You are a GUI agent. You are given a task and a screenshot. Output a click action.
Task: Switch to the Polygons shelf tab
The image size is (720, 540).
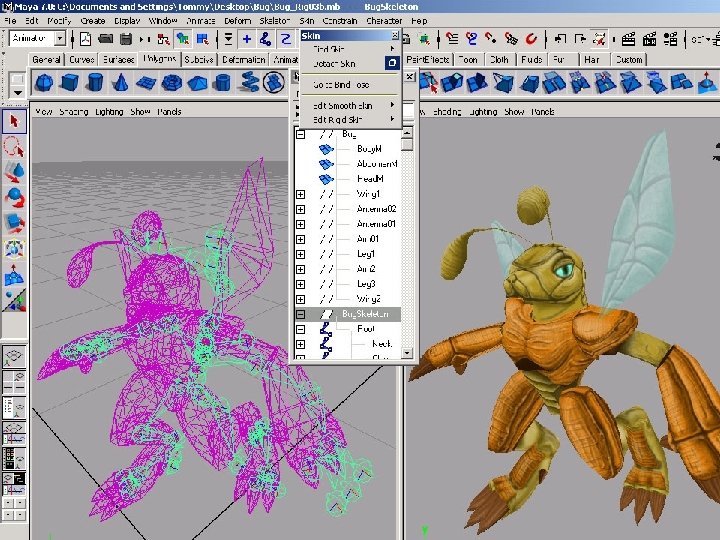click(159, 59)
